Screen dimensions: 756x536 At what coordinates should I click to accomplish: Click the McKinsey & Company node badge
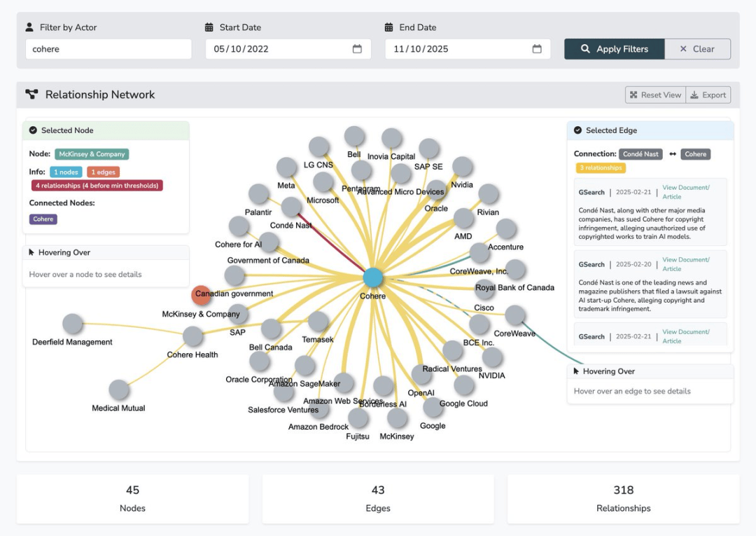pyautogui.click(x=92, y=154)
